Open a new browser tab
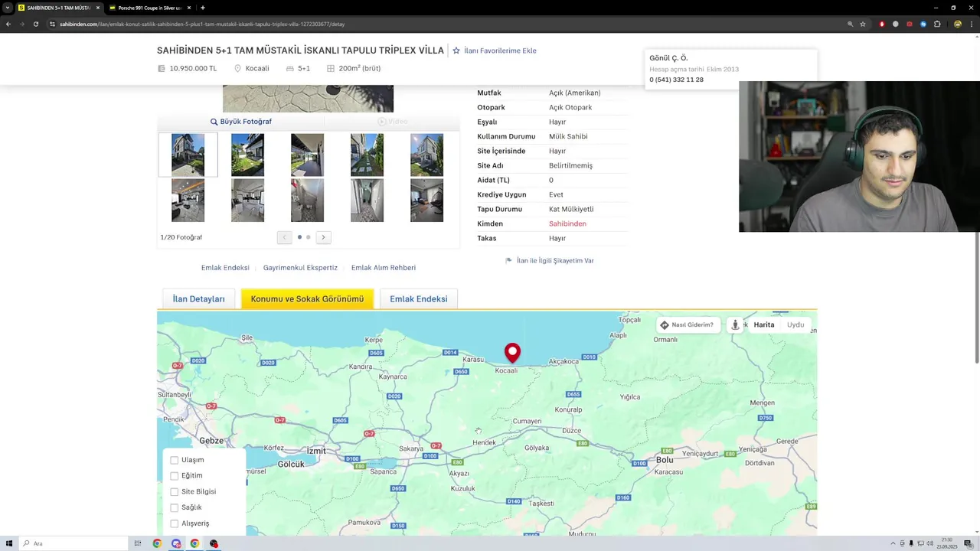This screenshot has width=980, height=551. tap(202, 8)
